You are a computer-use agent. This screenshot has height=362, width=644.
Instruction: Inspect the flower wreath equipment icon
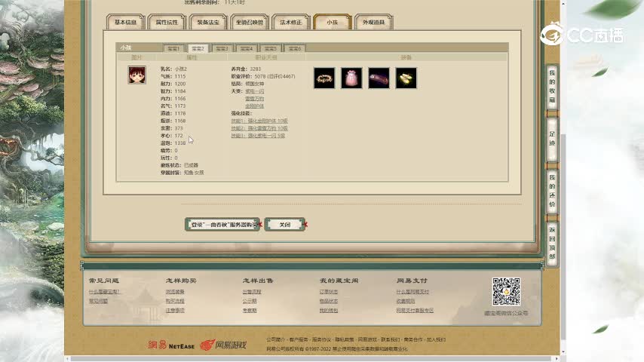[324, 78]
